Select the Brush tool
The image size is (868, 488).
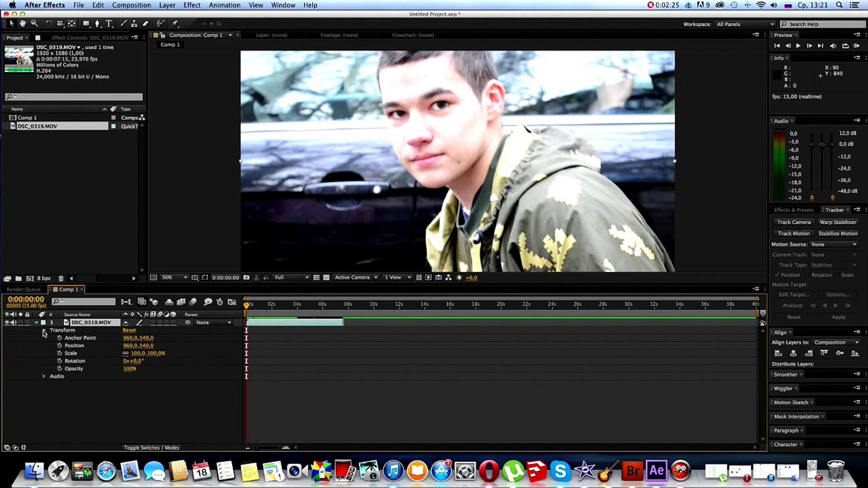coord(123,23)
